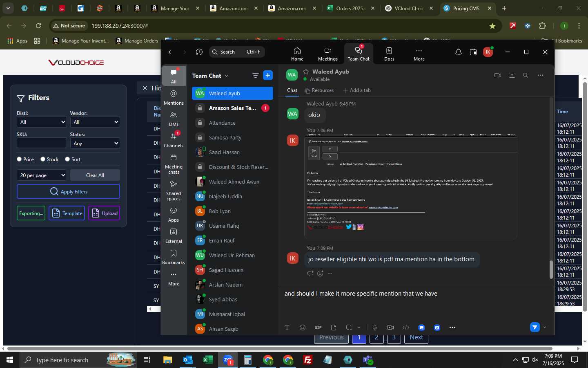
Task: Open the Vendor dropdown
Action: [x=95, y=122]
